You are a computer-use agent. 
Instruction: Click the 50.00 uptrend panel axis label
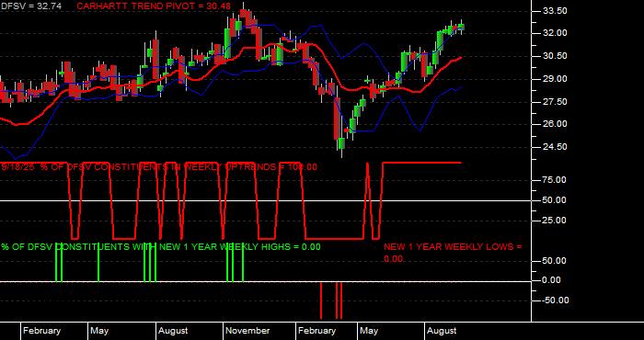(x=556, y=200)
